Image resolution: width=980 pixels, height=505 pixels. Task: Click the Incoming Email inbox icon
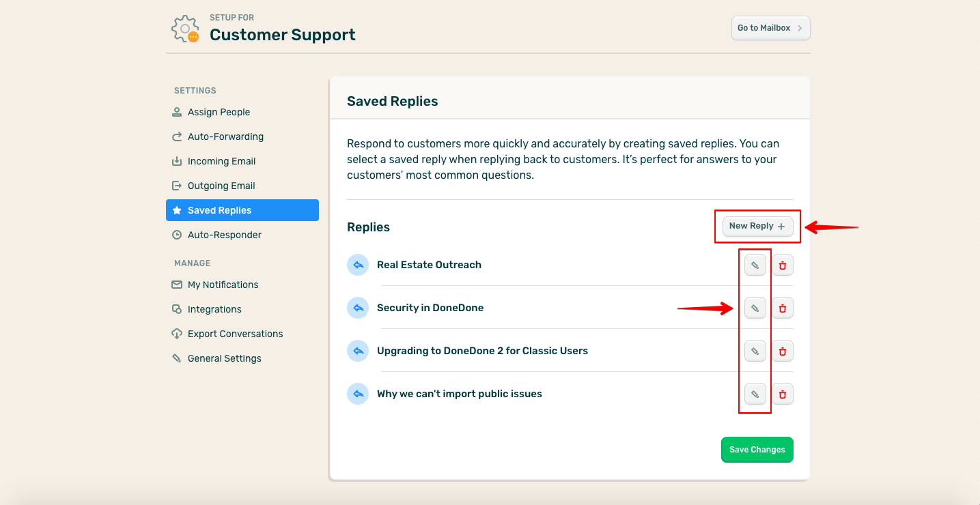(177, 161)
